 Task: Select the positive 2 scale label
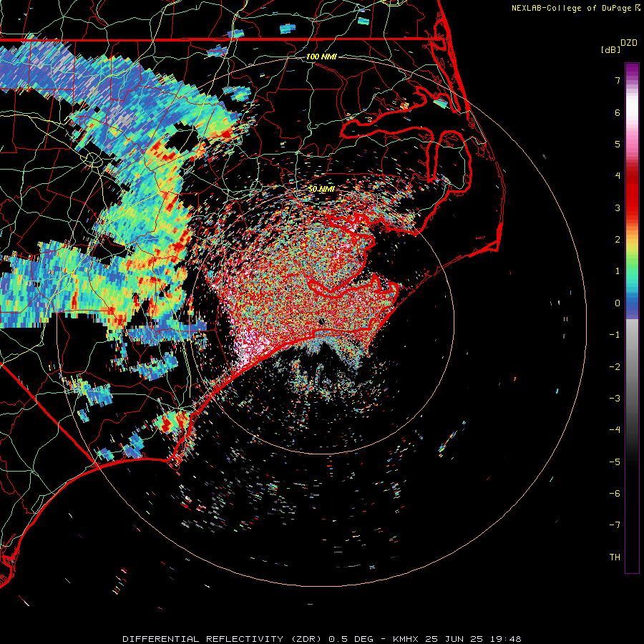pos(618,240)
